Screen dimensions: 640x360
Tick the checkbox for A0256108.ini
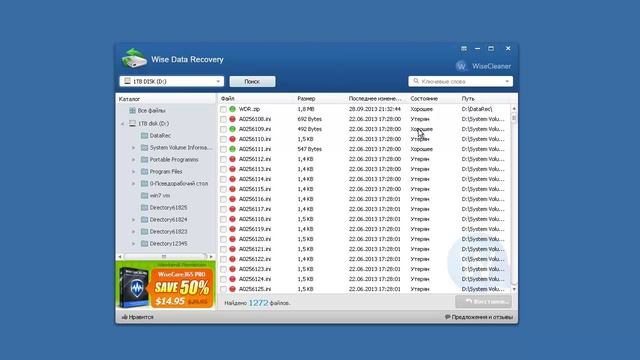point(223,119)
